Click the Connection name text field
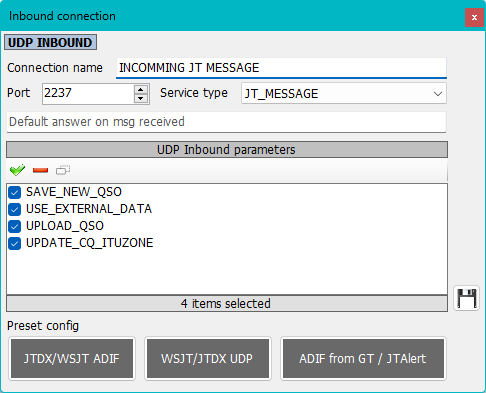The width and height of the screenshot is (486, 393). [281, 68]
